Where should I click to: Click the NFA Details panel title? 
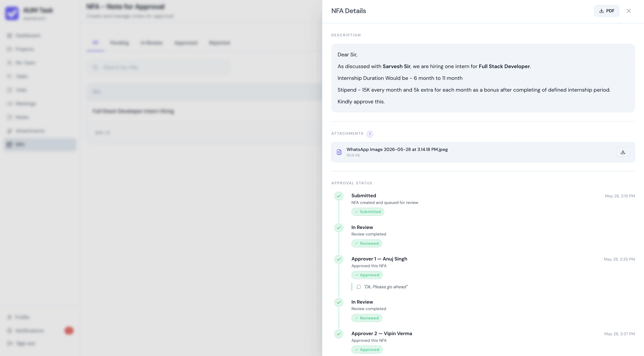(348, 11)
